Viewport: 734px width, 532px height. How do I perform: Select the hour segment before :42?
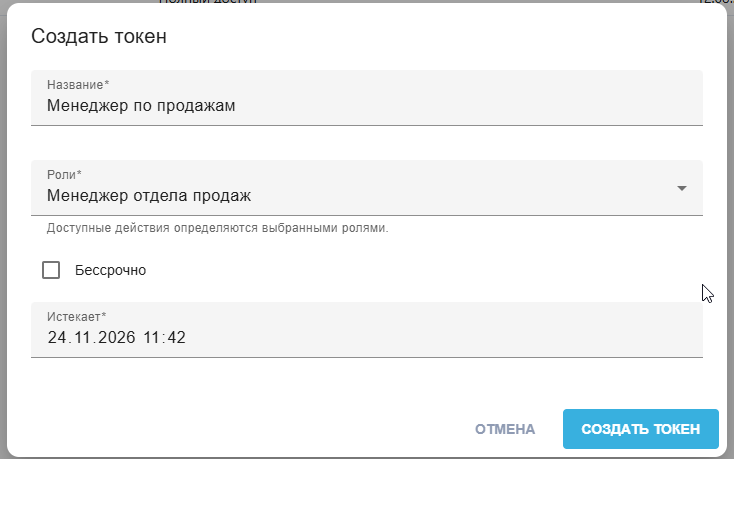[151, 337]
